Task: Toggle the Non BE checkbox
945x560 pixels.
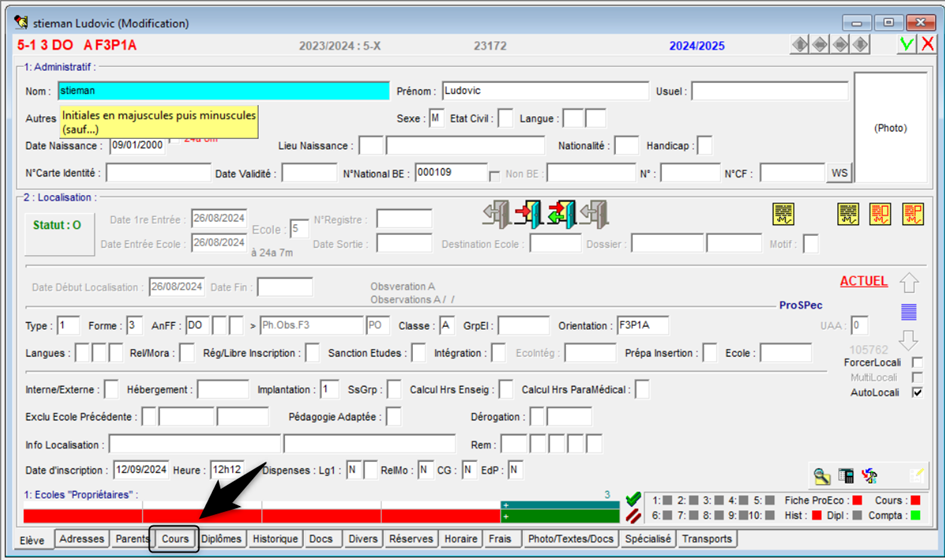Action: (494, 175)
